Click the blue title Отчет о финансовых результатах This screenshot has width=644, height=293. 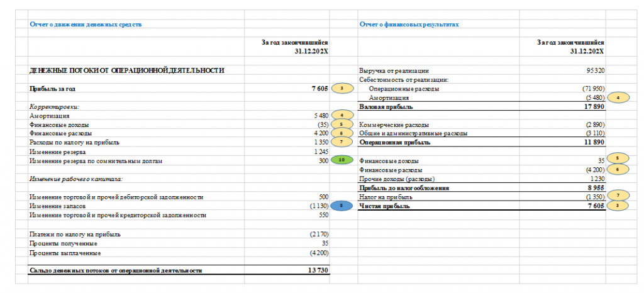pos(409,25)
